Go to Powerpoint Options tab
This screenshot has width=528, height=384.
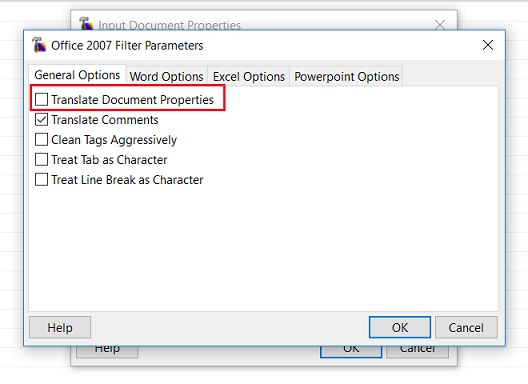click(346, 76)
